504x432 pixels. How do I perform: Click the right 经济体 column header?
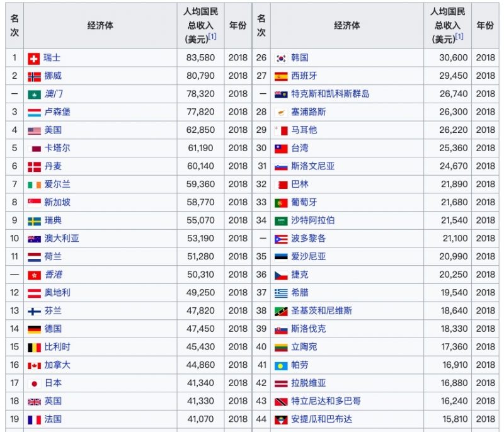(347, 26)
